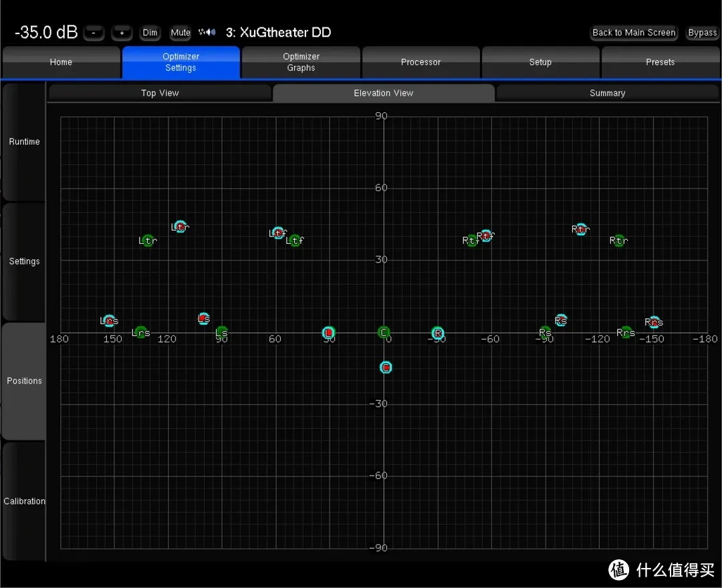This screenshot has height=588, width=722.
Task: Select the cyan-ringed Ltf speaker marker
Action: 277,233
